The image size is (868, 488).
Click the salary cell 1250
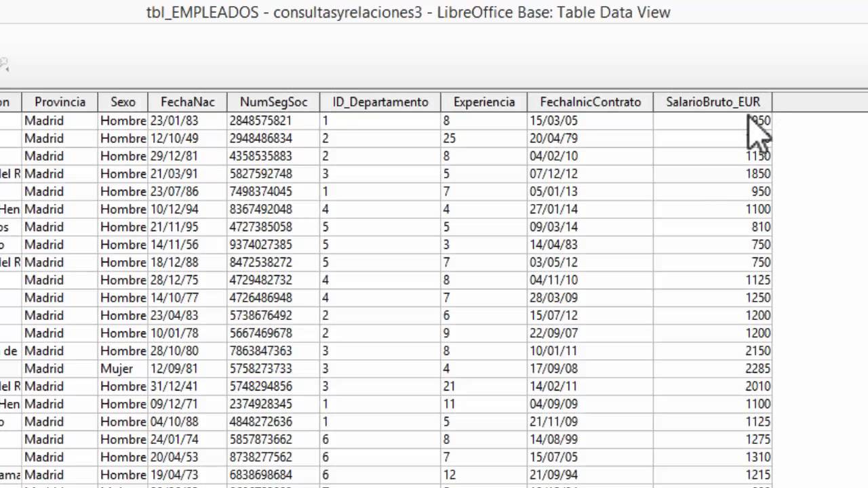click(x=713, y=297)
